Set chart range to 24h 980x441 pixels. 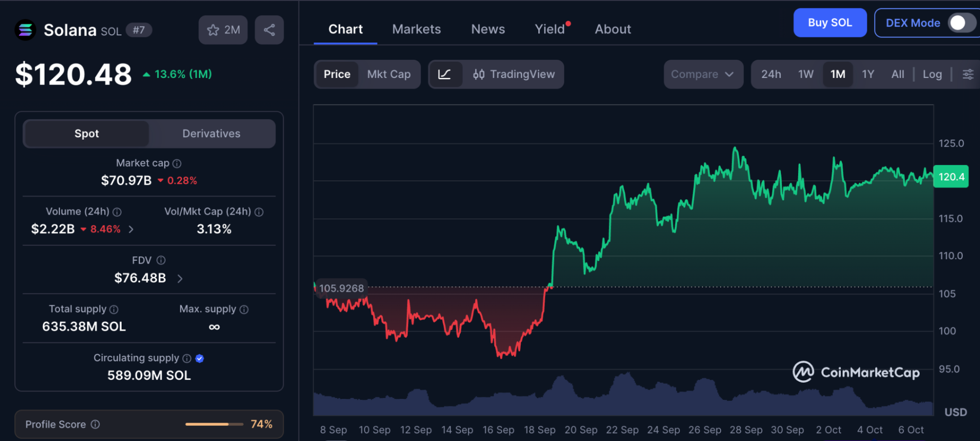click(771, 74)
